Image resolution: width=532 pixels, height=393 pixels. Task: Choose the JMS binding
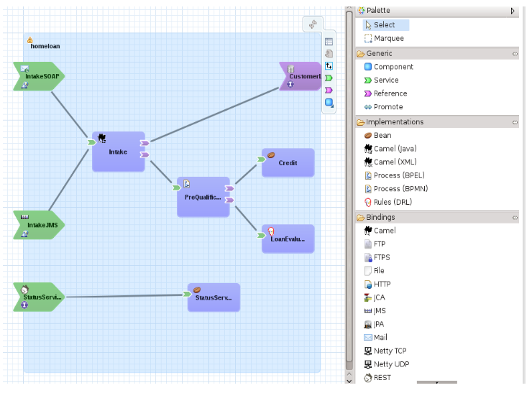tap(375, 311)
